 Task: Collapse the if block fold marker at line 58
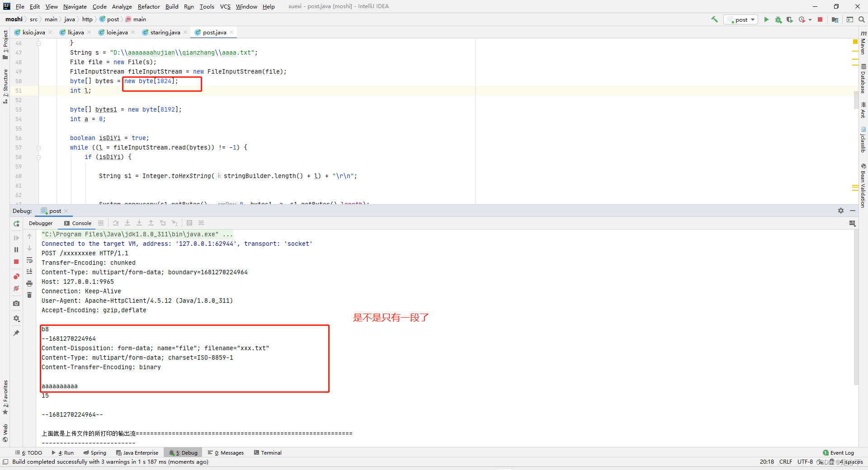click(38, 157)
